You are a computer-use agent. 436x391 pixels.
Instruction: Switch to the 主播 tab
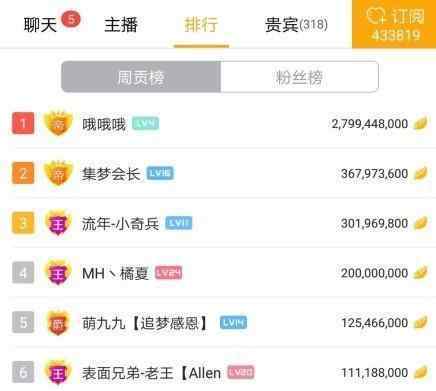[x=121, y=25]
